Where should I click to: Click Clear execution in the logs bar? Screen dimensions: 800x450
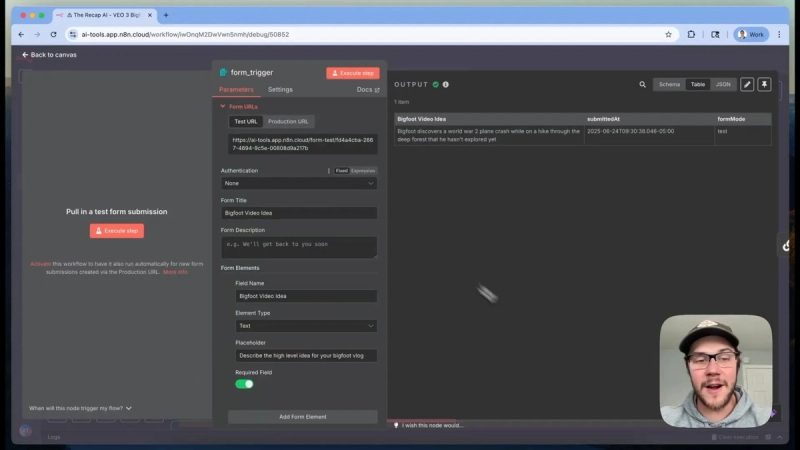tap(735, 437)
